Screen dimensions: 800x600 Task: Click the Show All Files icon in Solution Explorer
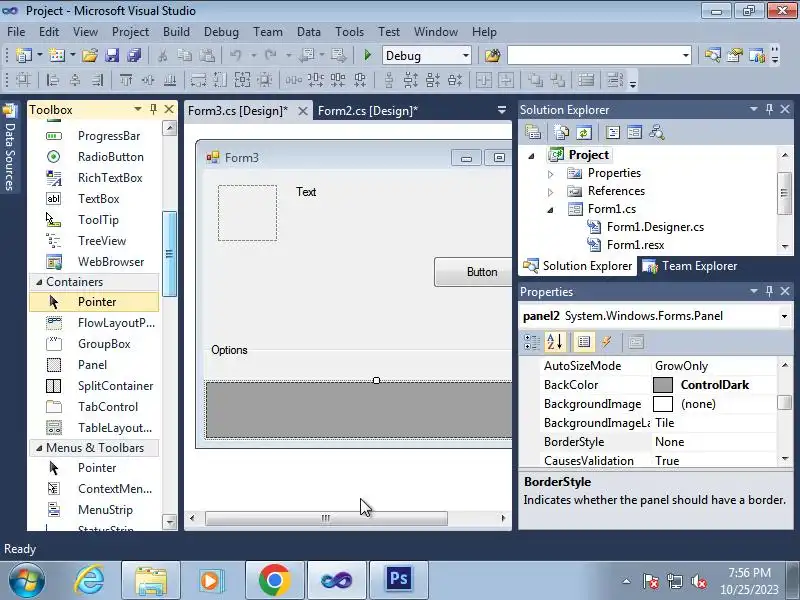561,133
